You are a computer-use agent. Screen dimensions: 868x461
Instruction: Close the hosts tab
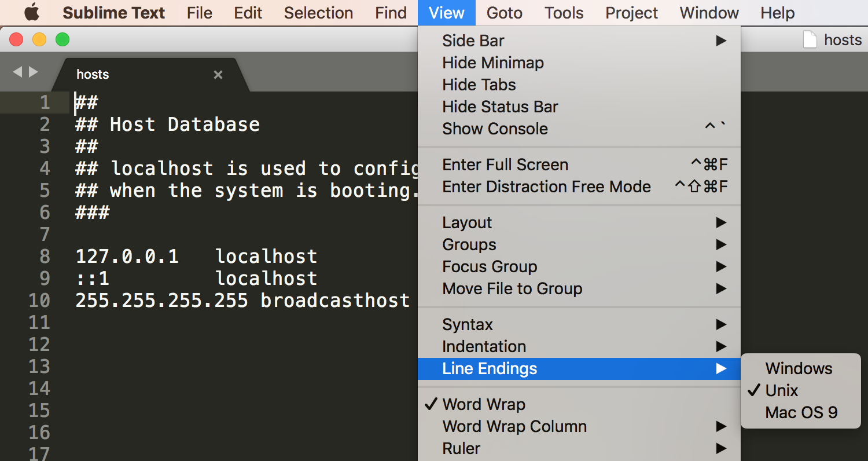pos(218,75)
